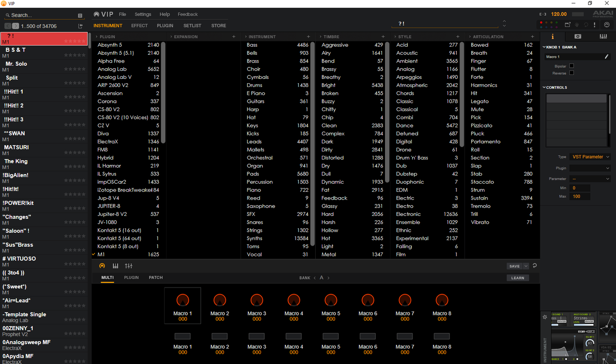
Task: Open the keyboard tab in the right panel
Action: click(x=603, y=37)
